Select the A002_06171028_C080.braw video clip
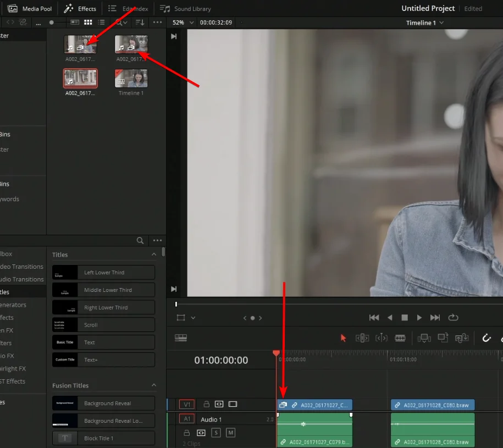 [433, 405]
